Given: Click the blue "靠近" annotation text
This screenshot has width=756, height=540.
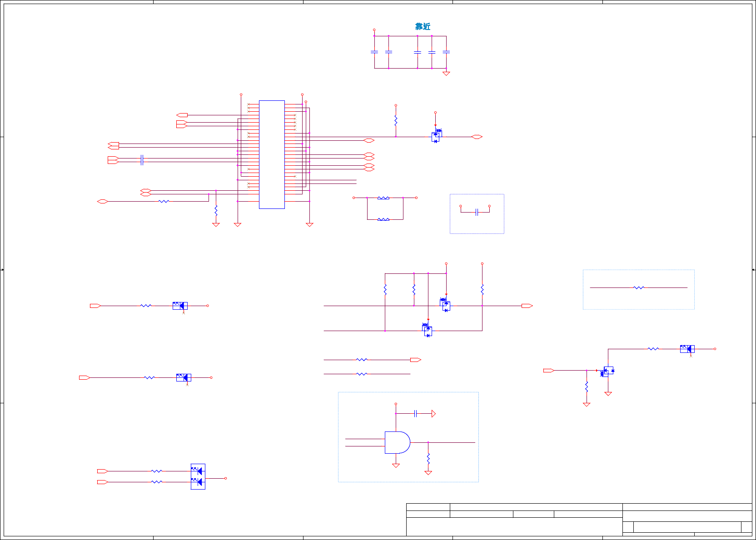Looking at the screenshot, I should [x=423, y=27].
